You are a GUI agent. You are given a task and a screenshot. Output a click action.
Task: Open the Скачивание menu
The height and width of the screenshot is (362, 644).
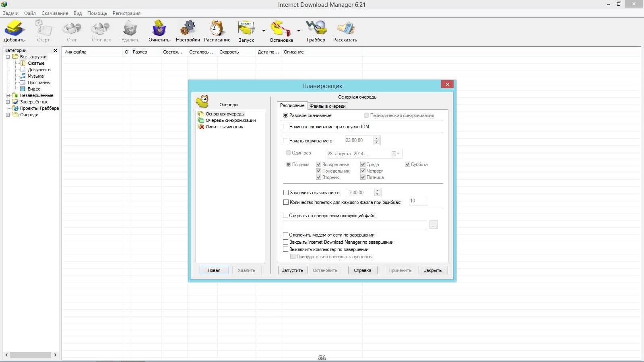coord(55,13)
